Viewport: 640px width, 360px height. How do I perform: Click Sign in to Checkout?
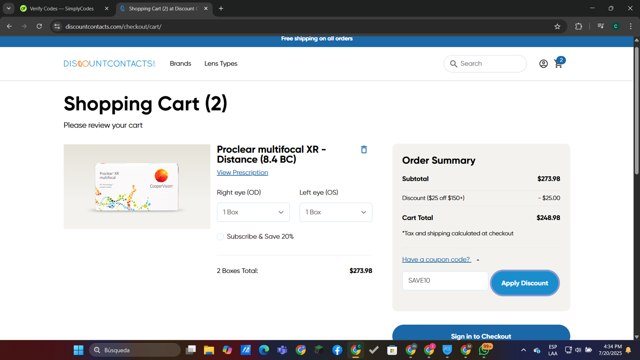[481, 334]
